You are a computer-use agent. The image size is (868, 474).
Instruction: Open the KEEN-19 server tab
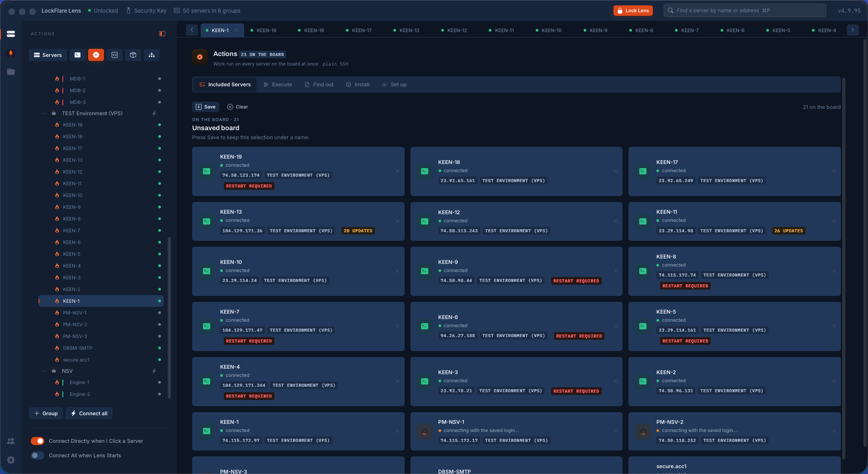pos(264,30)
